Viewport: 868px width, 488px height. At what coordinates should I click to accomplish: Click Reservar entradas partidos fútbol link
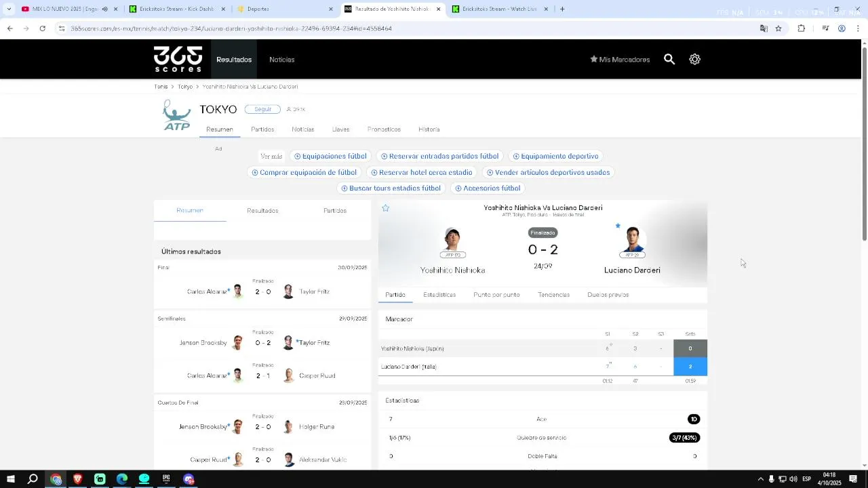coord(439,157)
